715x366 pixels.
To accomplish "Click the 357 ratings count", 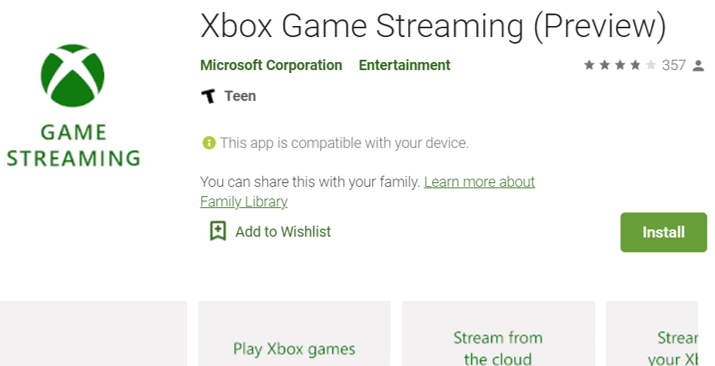I will (x=674, y=65).
